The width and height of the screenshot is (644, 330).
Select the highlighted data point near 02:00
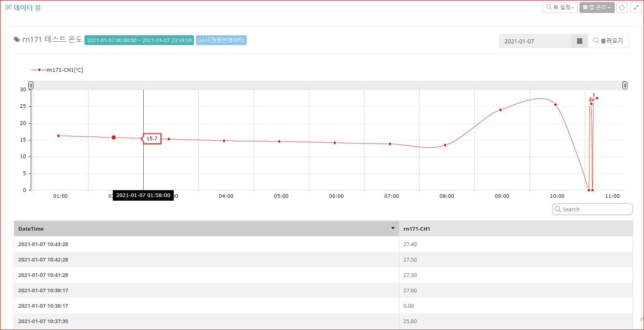click(114, 137)
